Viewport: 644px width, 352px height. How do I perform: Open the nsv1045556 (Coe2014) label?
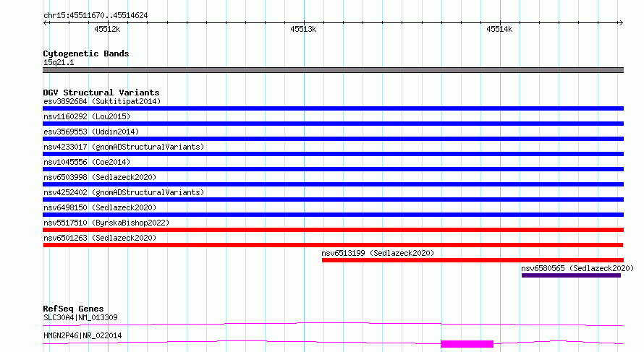pyautogui.click(x=87, y=162)
